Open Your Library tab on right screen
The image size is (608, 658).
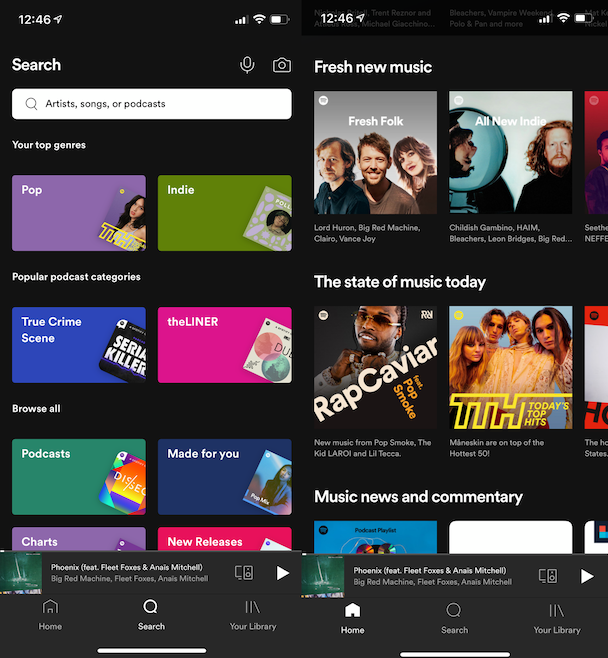[x=557, y=619]
